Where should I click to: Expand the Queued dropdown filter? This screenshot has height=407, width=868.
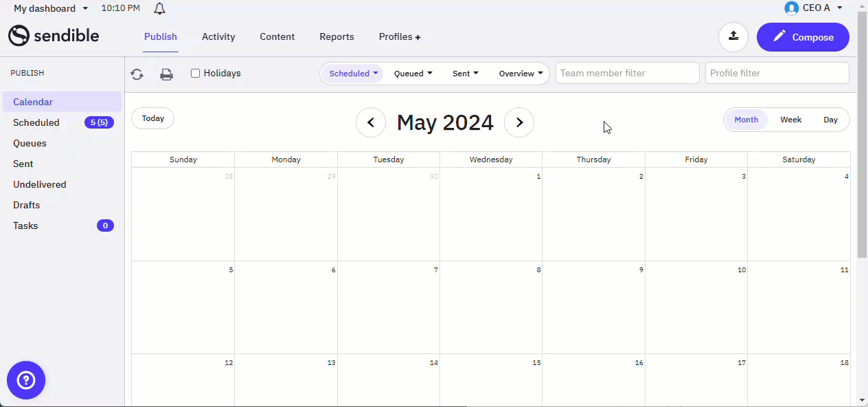point(413,74)
